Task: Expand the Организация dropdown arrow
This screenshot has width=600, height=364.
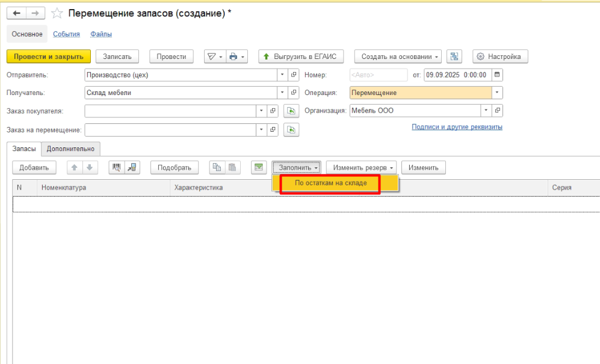Action: 486,111
